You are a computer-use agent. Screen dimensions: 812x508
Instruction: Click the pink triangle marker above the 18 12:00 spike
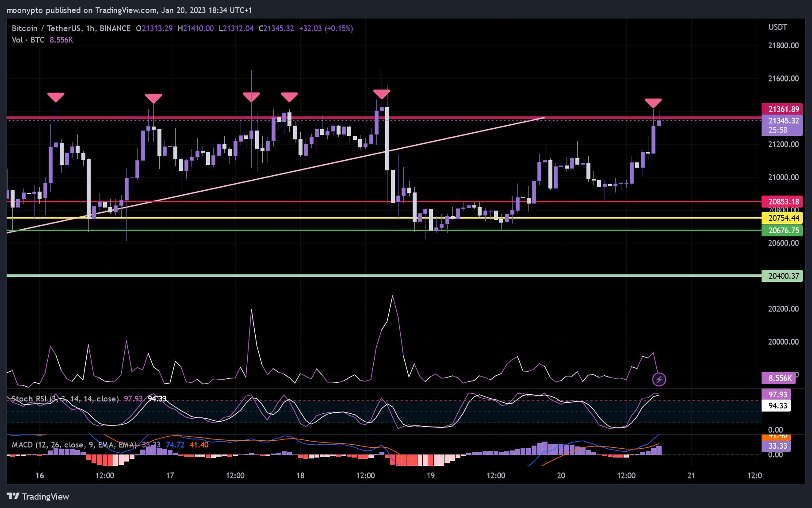(381, 94)
